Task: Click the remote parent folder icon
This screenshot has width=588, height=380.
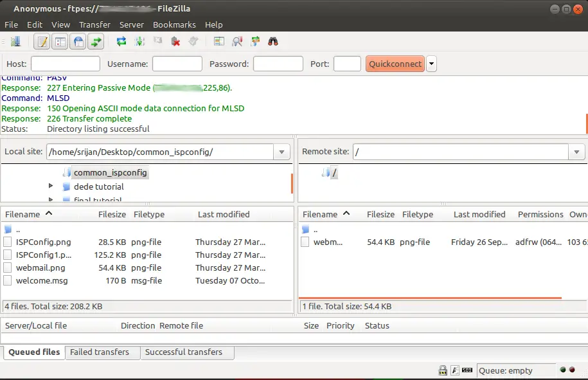Action: (x=306, y=229)
